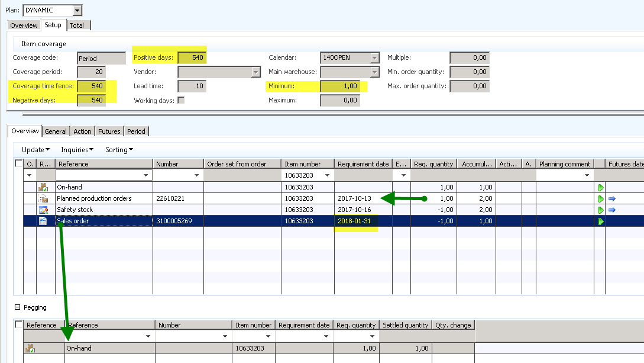
Task: Click the Planning comment column header
Action: click(565, 164)
